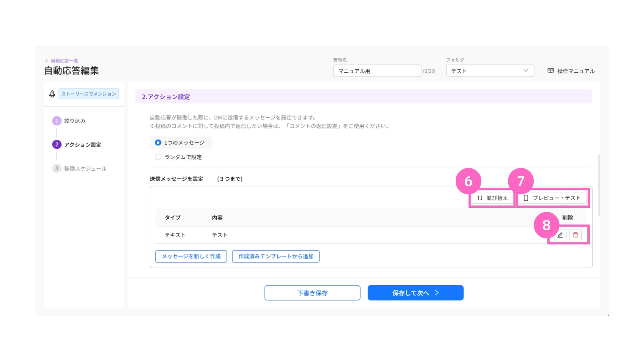This screenshot has width=644, height=362.
Task: Click the back chevron beside 自動応答一覧
Action: [x=47, y=61]
